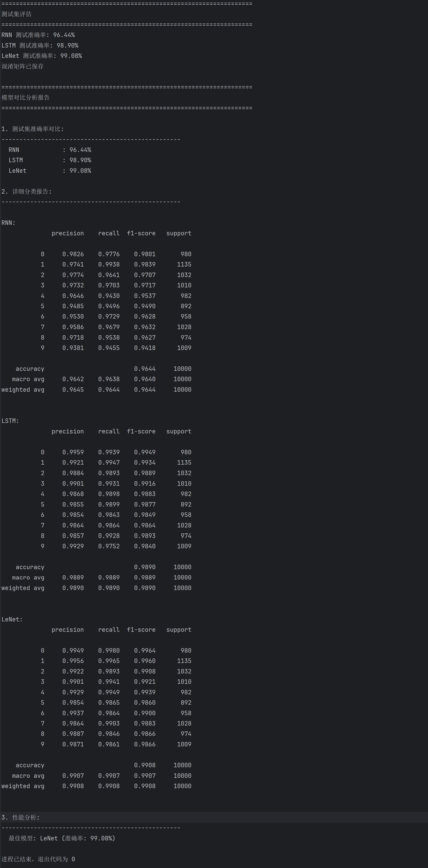Click the LSTM 测试准确率 98.90% line
428x868 pixels.
point(40,46)
